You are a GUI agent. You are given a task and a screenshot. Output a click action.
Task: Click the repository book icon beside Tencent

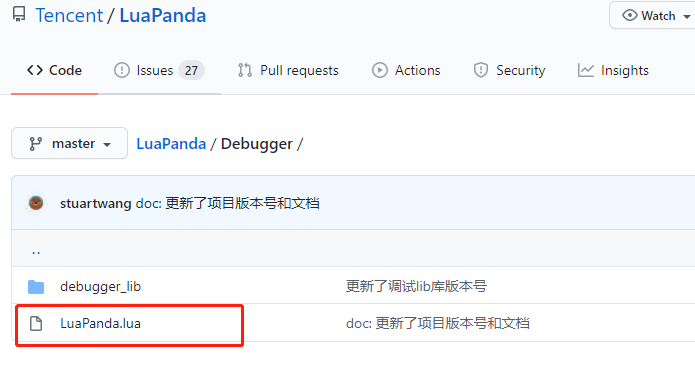pos(19,15)
